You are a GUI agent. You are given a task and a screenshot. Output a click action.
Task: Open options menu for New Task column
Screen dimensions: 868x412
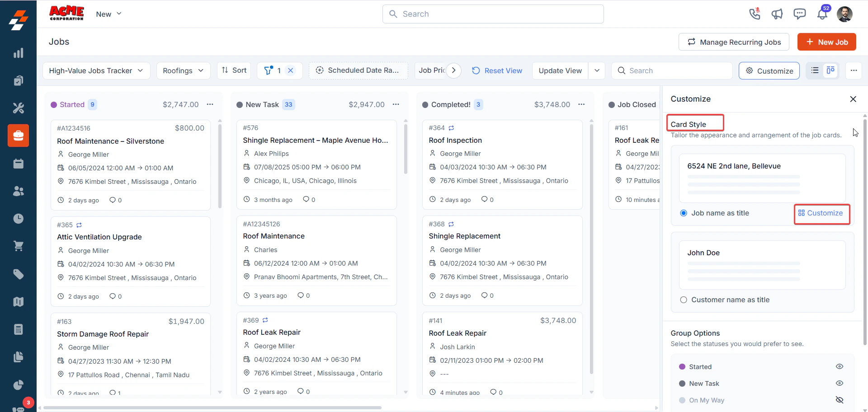[396, 104]
